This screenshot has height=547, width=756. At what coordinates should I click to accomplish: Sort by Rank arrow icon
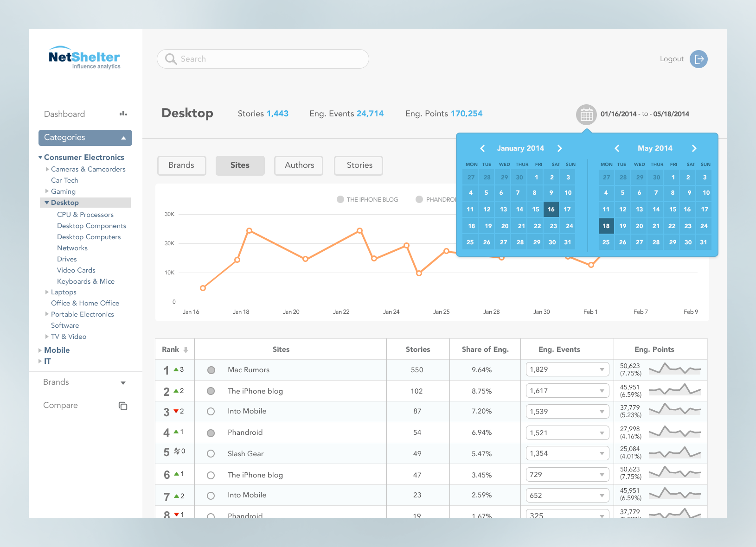(186, 350)
